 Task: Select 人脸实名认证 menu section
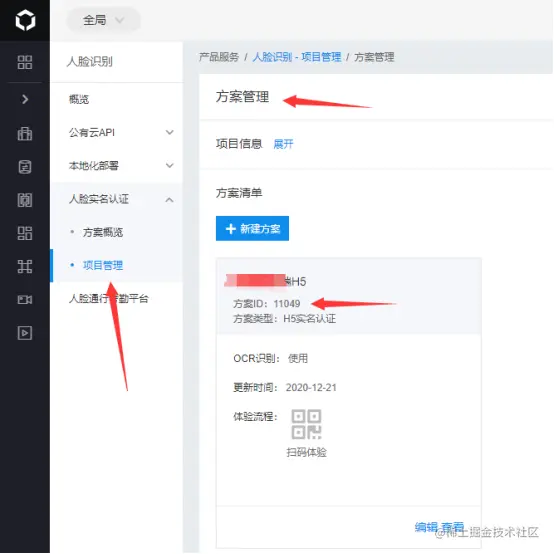[99, 199]
